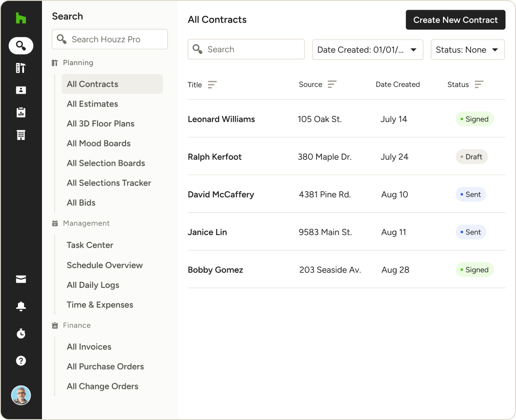Viewport: 516px width, 420px height.
Task: Open the finance report icon in sidebar
Action: (21, 112)
